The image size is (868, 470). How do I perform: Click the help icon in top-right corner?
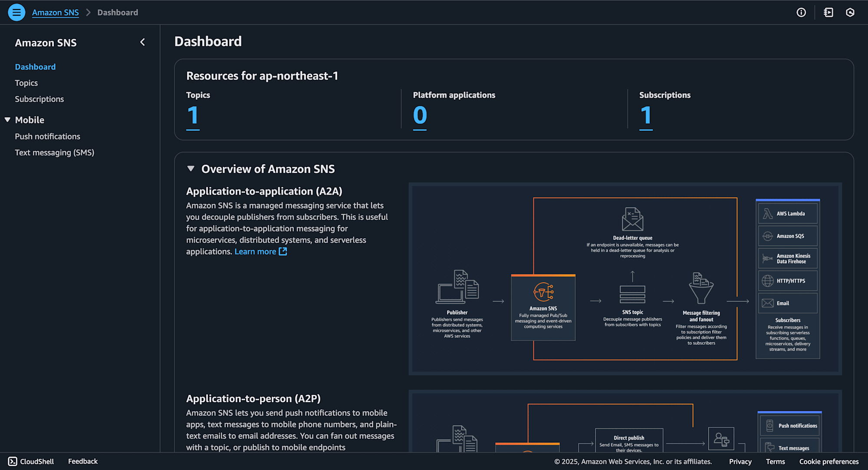click(x=802, y=12)
